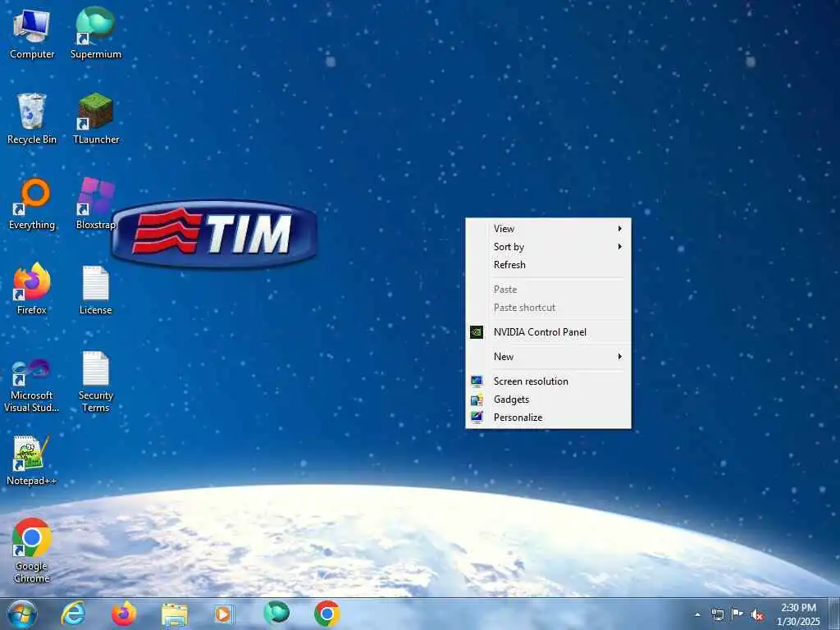Select the Computer desktop icon
This screenshot has height=630, width=840.
(32, 33)
